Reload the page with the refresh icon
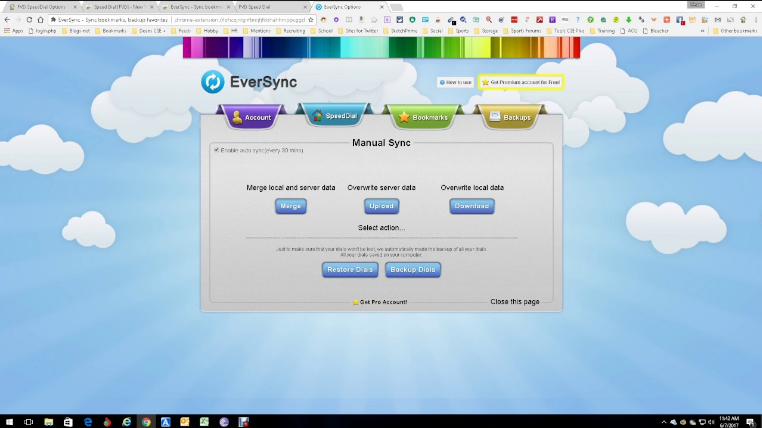Image resolution: width=762 pixels, height=428 pixels. [29, 20]
